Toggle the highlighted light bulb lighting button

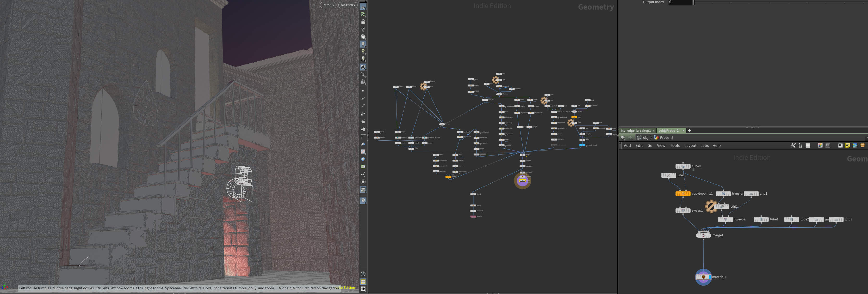coord(363,44)
